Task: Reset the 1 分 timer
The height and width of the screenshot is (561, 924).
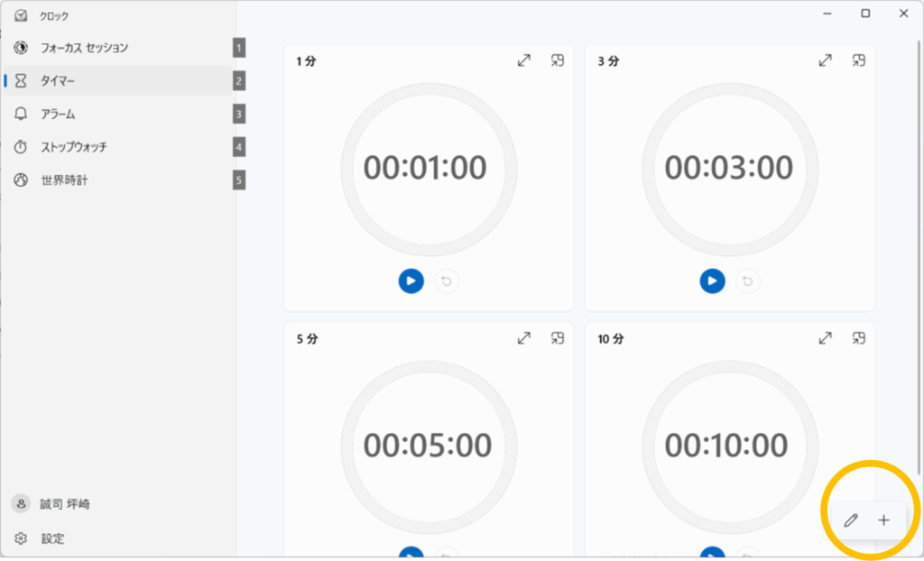Action: (x=447, y=281)
